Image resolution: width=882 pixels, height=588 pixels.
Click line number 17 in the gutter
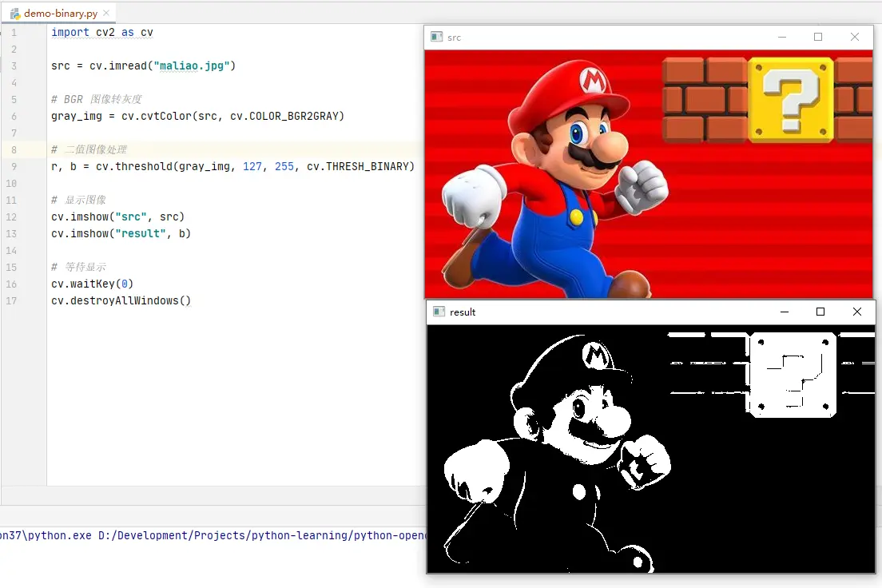[11, 300]
